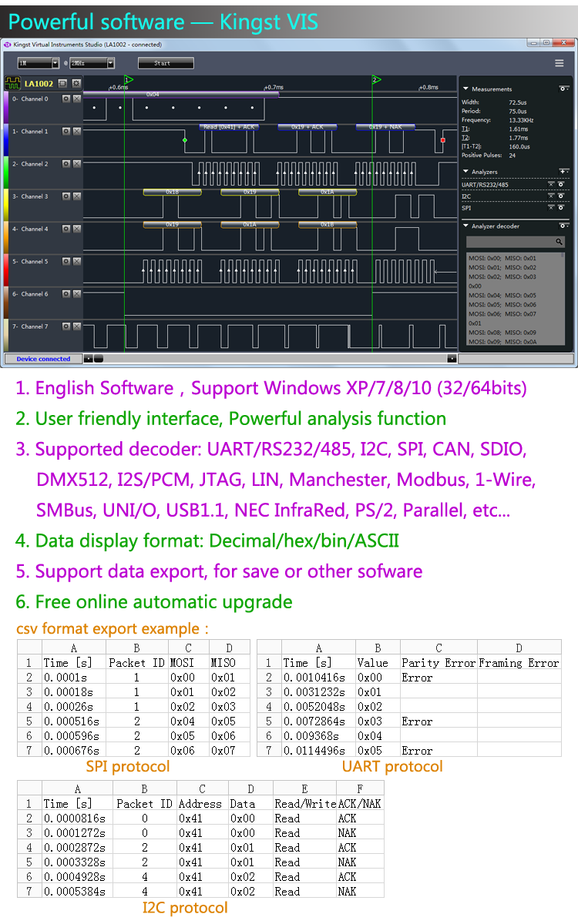Open Measurements options gear dropdown
This screenshot has width=578, height=924.
pyautogui.click(x=564, y=89)
